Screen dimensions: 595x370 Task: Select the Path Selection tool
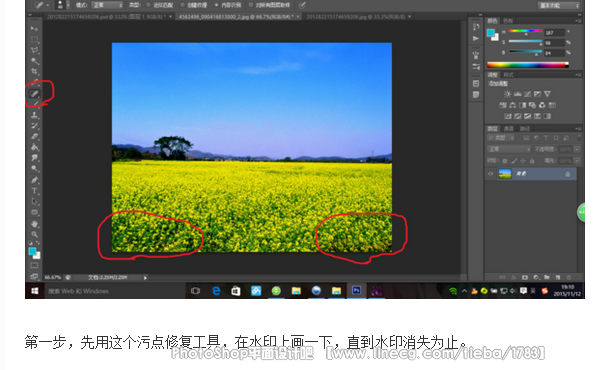coord(34,201)
